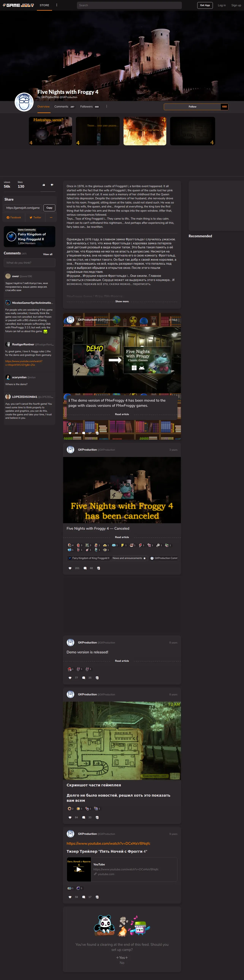244x980 pixels.
Task: Expand the description with Show more
Action: point(122,301)
